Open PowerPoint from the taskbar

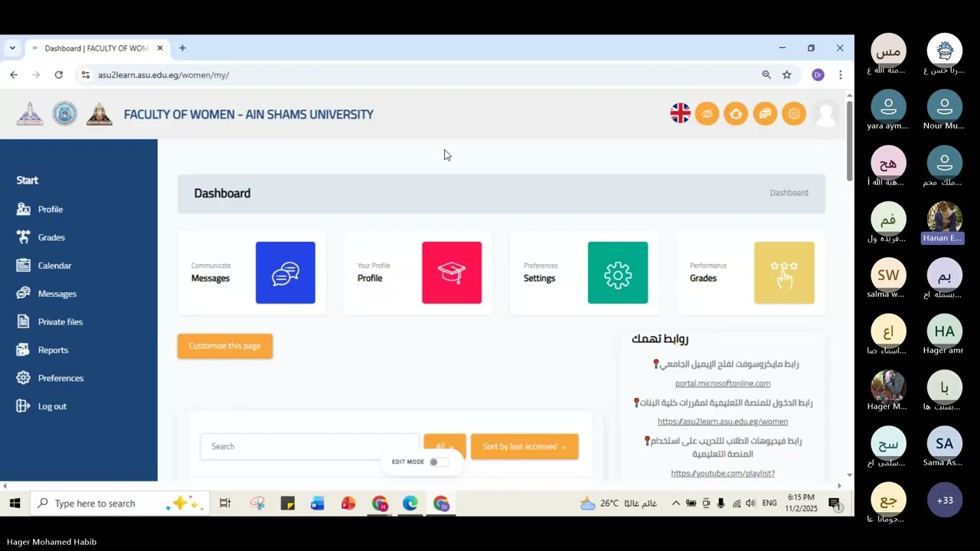point(348,504)
